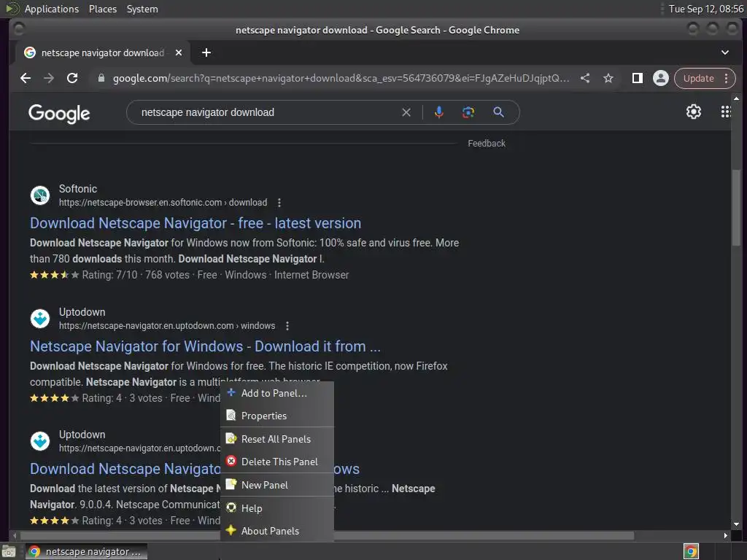Click the second Uptodown favicon
Screen dimensions: 747x560
[x=40, y=441]
